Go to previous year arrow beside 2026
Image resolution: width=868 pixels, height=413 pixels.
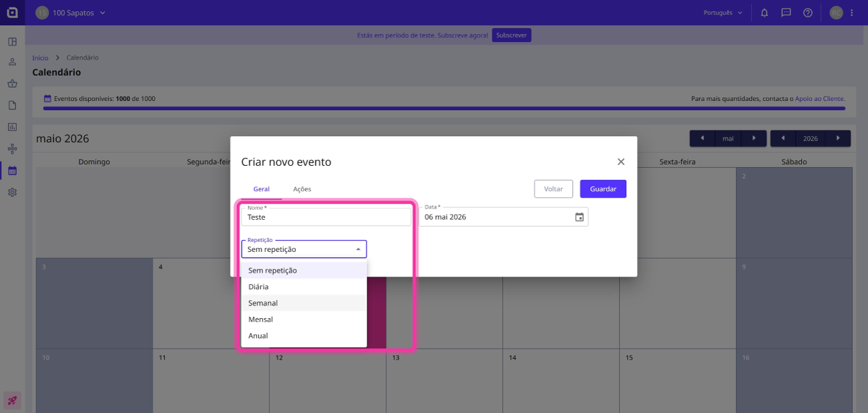tap(783, 138)
